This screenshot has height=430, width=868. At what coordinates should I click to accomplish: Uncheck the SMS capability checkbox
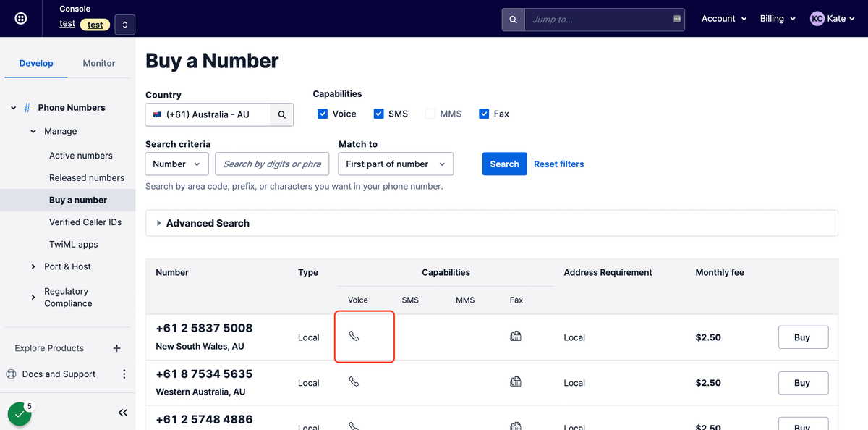pyautogui.click(x=378, y=114)
